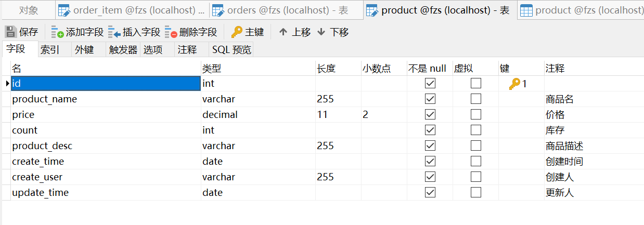Move field down with 下移 arrow

[321, 32]
